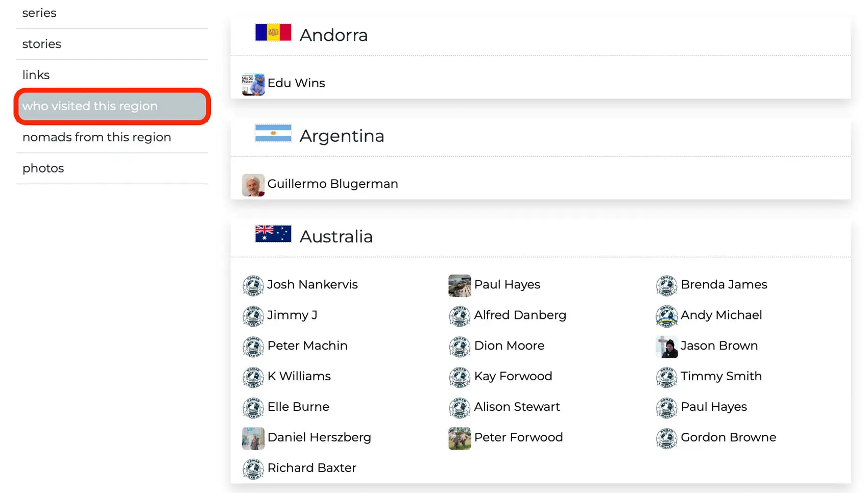Click Andy Michael's badge avatar
Image resolution: width=868 pixels, height=493 pixels.
coord(667,316)
